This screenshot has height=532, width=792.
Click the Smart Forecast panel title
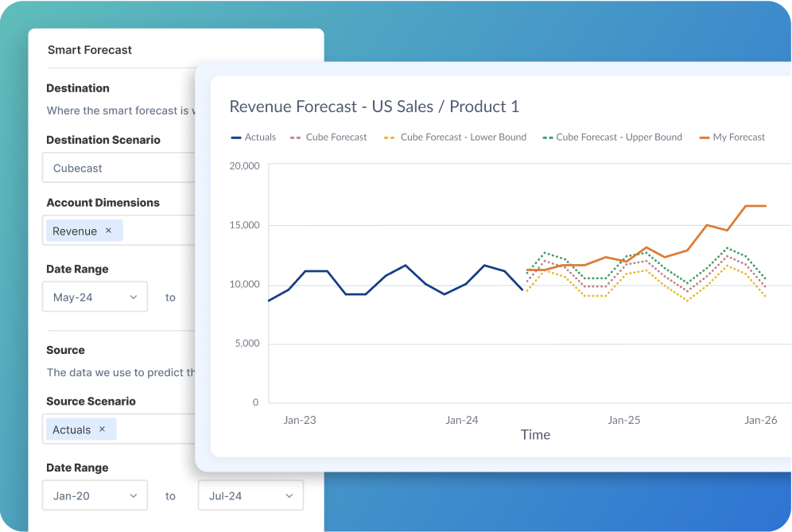pos(90,50)
